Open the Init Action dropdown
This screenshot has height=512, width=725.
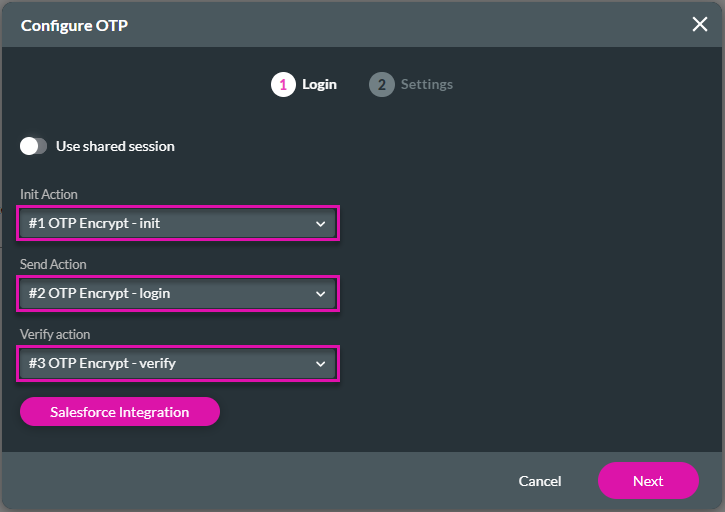point(178,223)
